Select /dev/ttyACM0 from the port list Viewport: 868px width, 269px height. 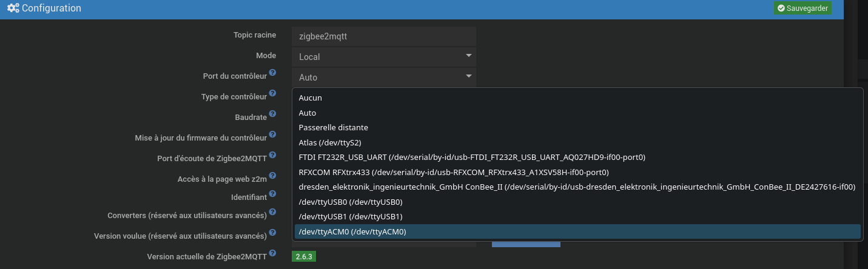352,231
